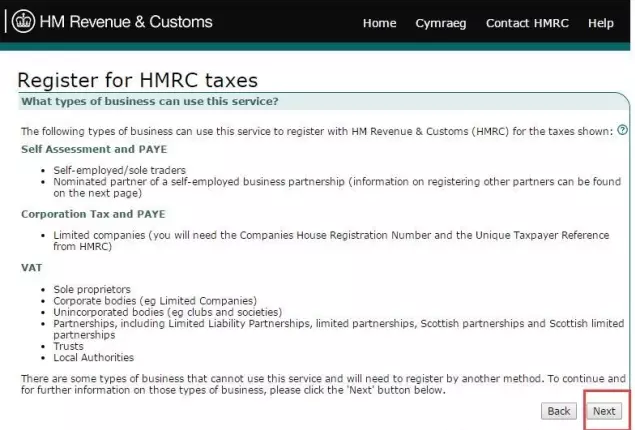Click the 'Trusts' list item
Screen dimensions: 635x430
[69, 347]
